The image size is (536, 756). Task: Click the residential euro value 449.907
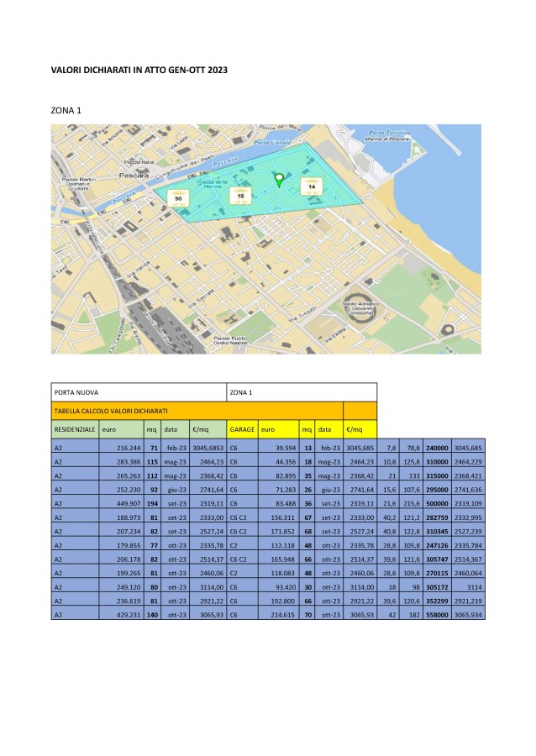129,503
